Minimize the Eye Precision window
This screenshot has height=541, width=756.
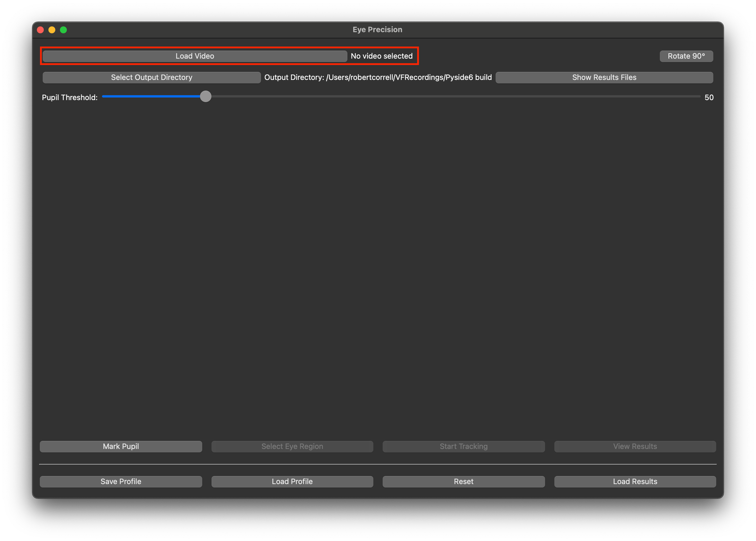[x=52, y=30]
